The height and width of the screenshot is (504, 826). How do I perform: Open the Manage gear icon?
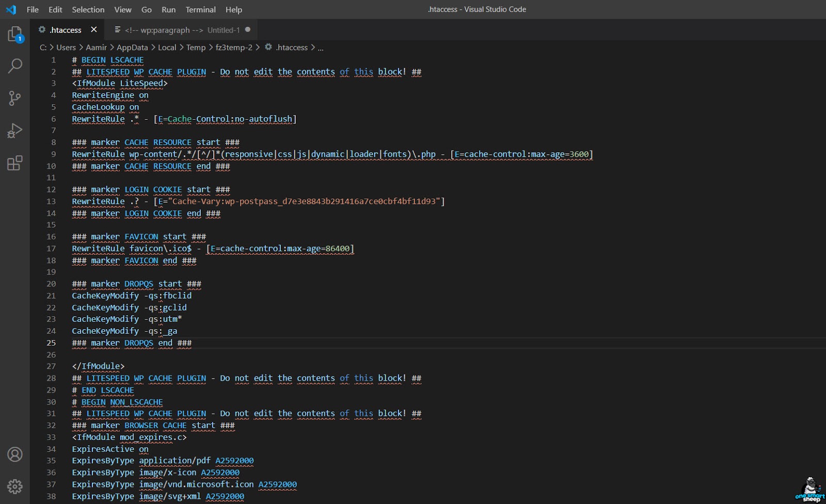point(15,486)
